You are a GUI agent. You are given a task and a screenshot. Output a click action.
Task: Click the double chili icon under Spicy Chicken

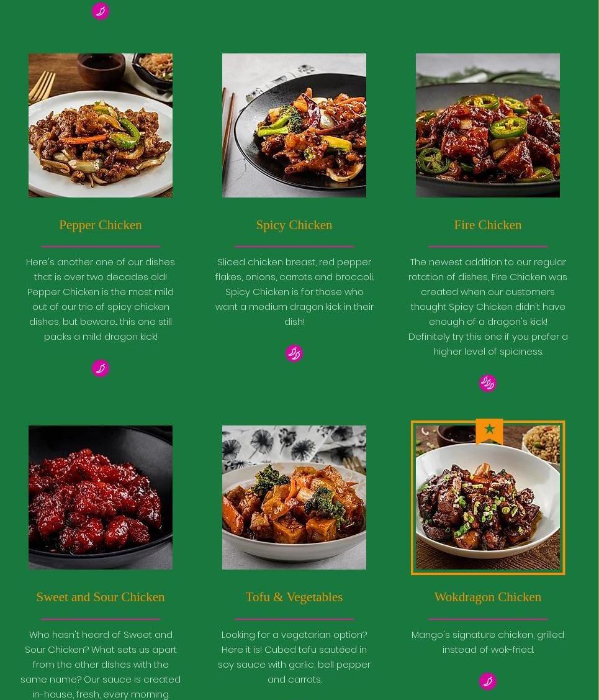pyautogui.click(x=294, y=353)
